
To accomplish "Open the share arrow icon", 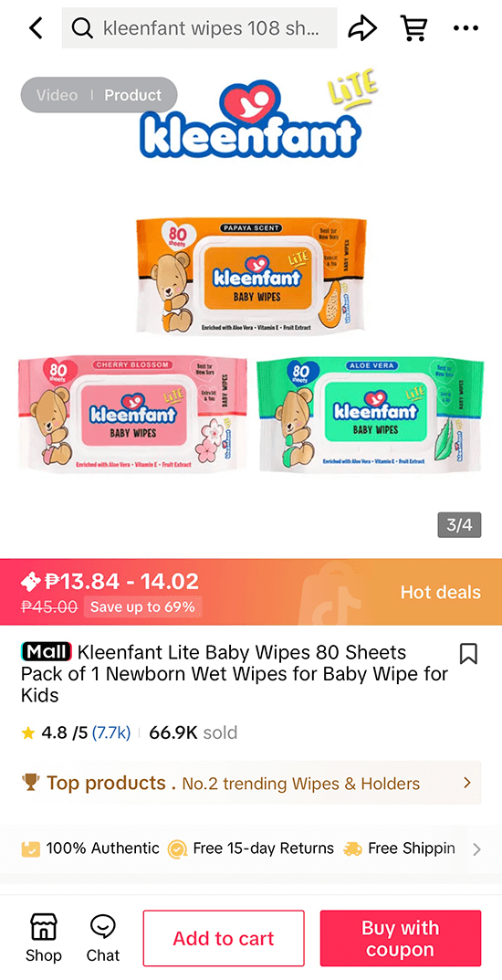I will (x=362, y=27).
